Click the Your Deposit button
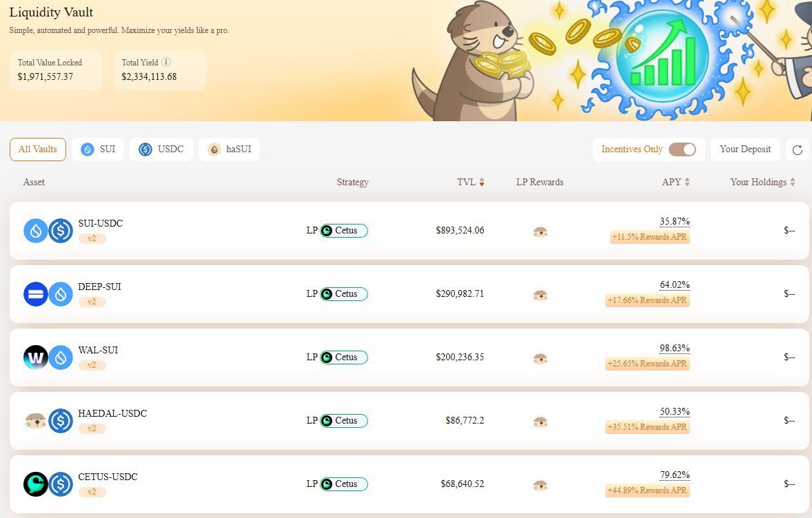The height and width of the screenshot is (518, 812). click(745, 149)
